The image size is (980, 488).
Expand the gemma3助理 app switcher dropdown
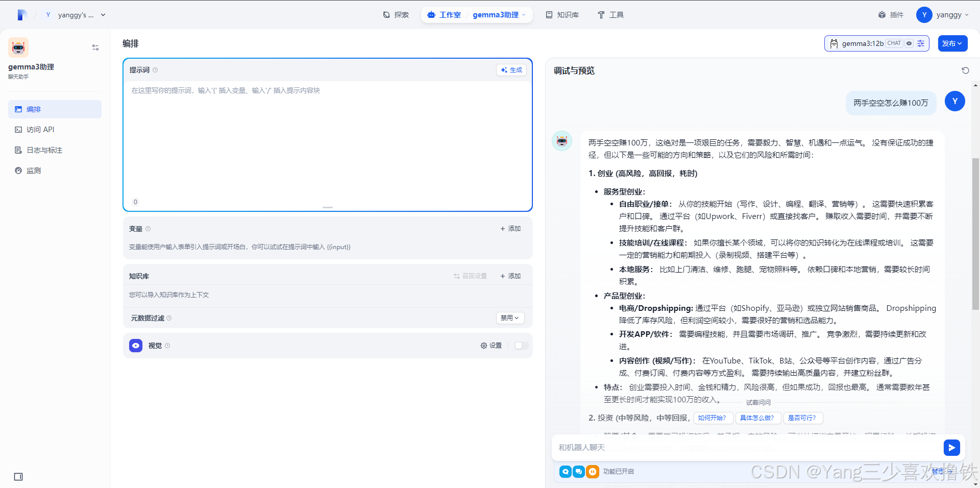coord(499,15)
